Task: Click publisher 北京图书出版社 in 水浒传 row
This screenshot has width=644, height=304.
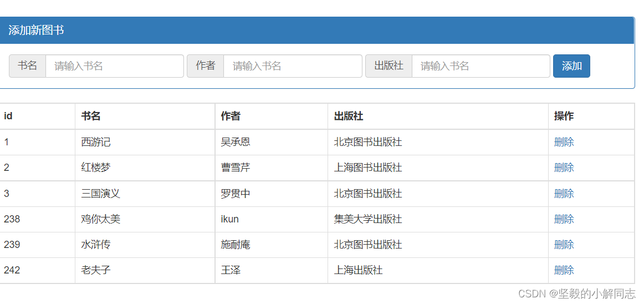Action: [x=438, y=245]
